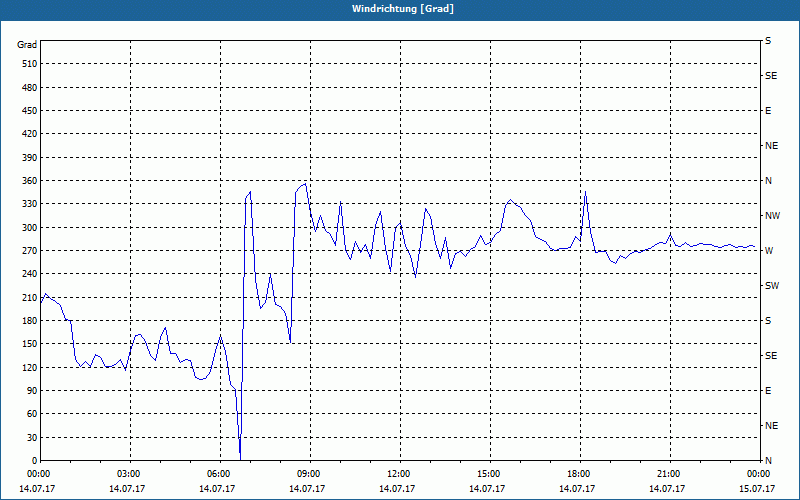Image resolution: width=800 pixels, height=500 pixels.
Task: Click the 14.07.17 date under 12:00
Action: pos(397,489)
